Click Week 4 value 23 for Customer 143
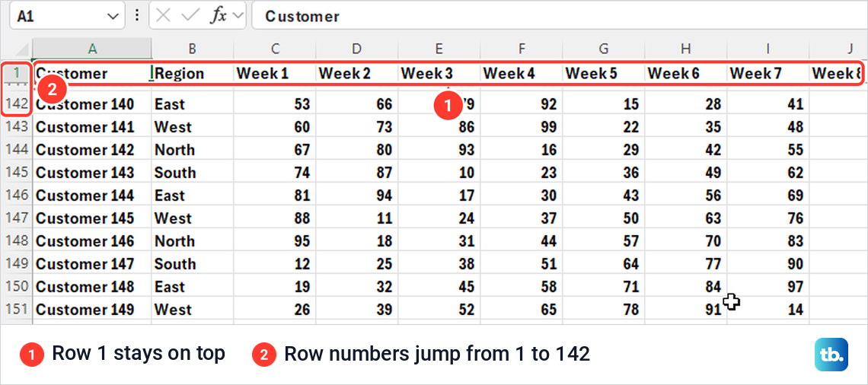The height and width of the screenshot is (385, 868). click(x=521, y=173)
